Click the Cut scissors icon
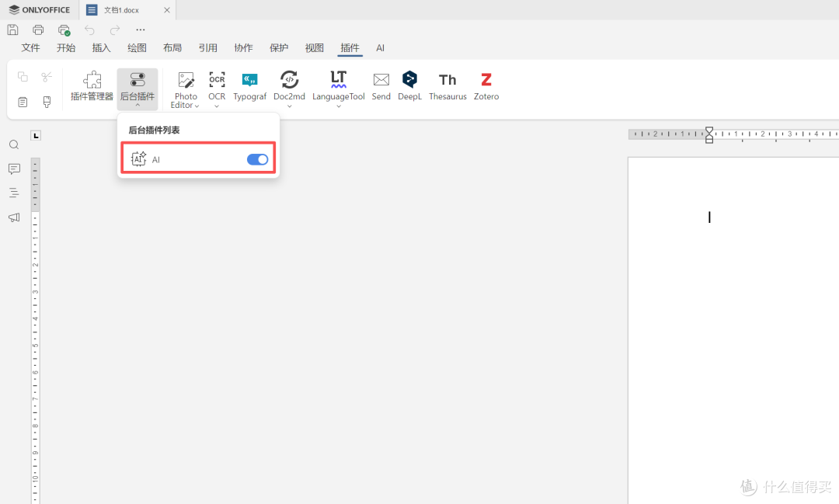The height and width of the screenshot is (504, 839). [x=47, y=77]
